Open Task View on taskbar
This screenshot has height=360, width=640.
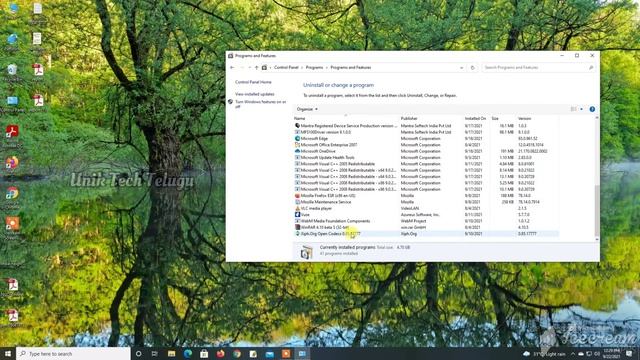pyautogui.click(x=155, y=353)
